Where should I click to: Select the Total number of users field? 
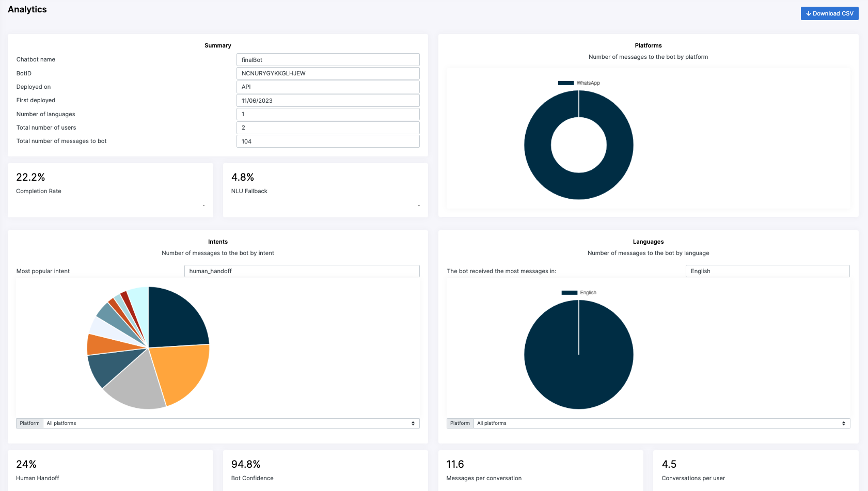(x=328, y=128)
